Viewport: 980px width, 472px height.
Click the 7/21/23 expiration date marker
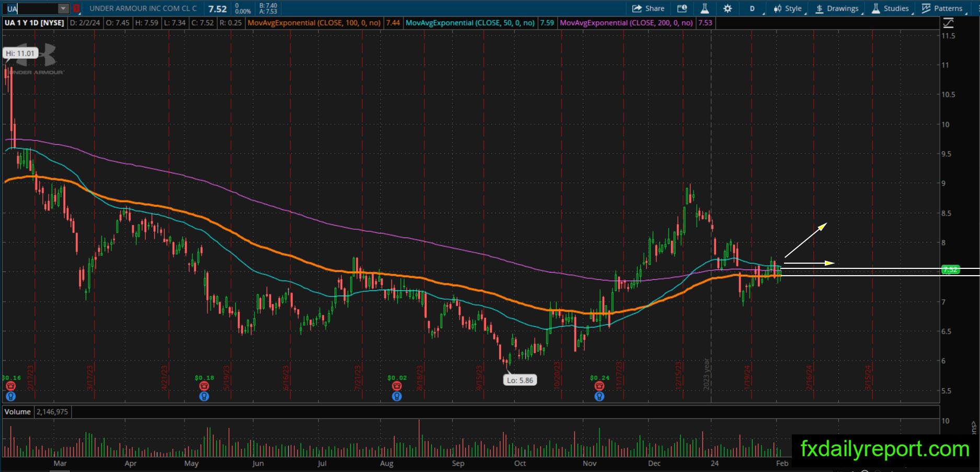[x=358, y=377]
